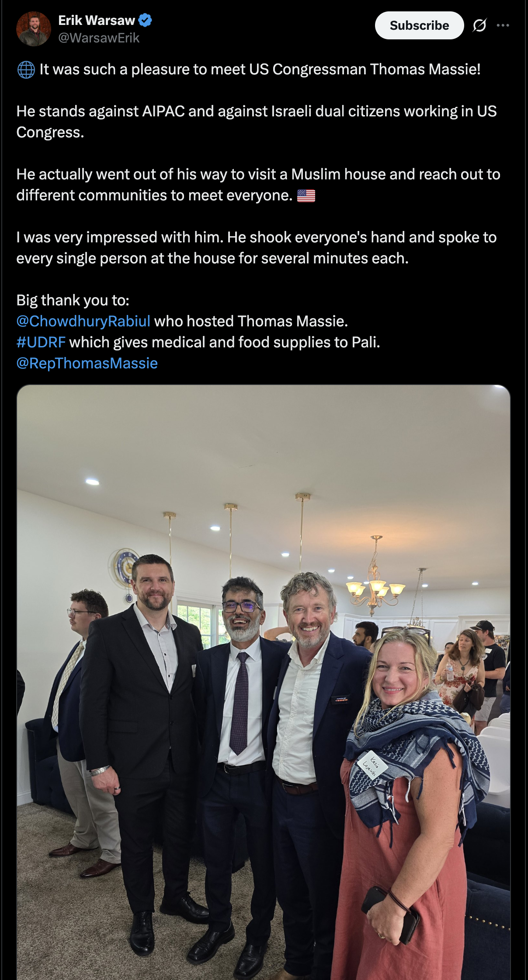Open the #UDRF hashtag
Viewport: 528px width, 980px height.
(x=41, y=342)
